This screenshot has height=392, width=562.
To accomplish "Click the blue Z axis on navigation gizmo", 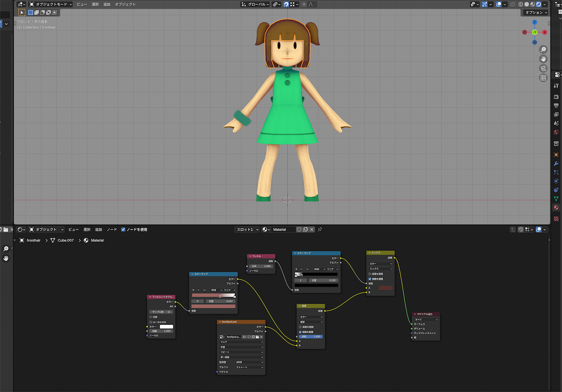I will coord(535,23).
